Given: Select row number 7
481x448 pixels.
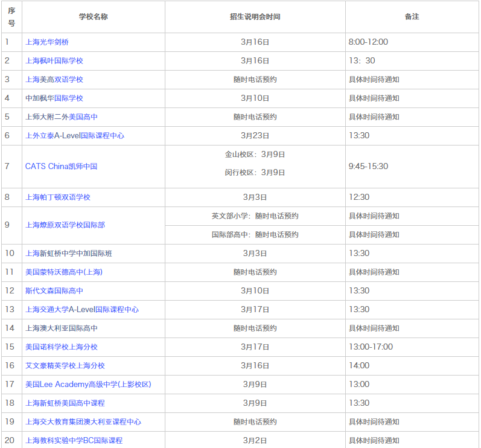Looking at the screenshot, I should 7,166.
